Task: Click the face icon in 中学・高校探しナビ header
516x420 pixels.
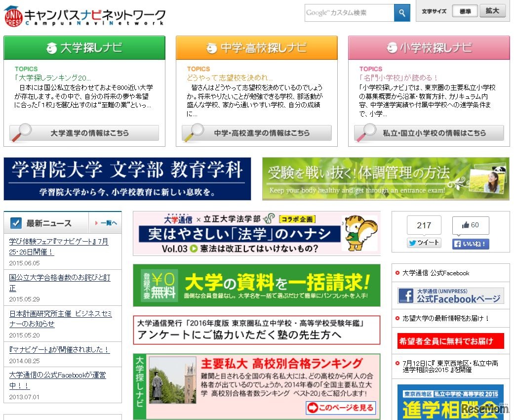Action: [212, 48]
